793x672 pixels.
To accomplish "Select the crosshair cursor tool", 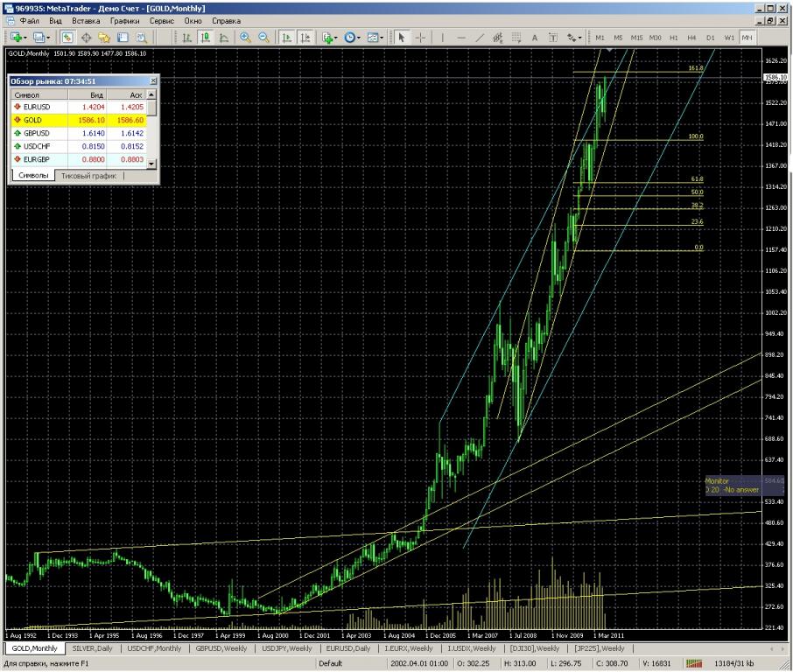I will [x=419, y=38].
